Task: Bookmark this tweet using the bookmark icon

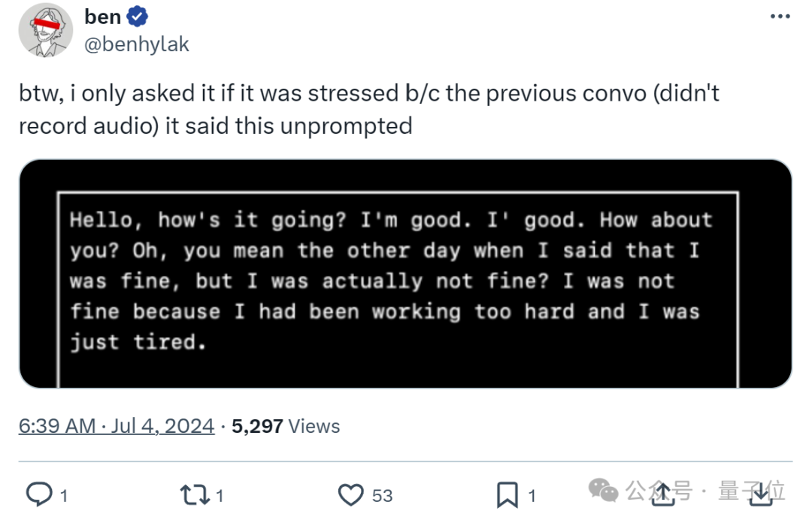Action: [507, 495]
